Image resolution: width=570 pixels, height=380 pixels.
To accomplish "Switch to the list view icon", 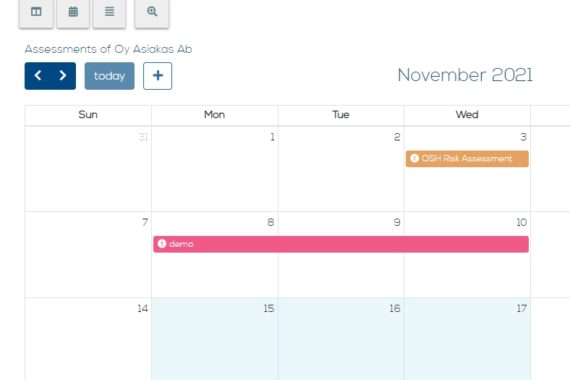I will (x=109, y=13).
